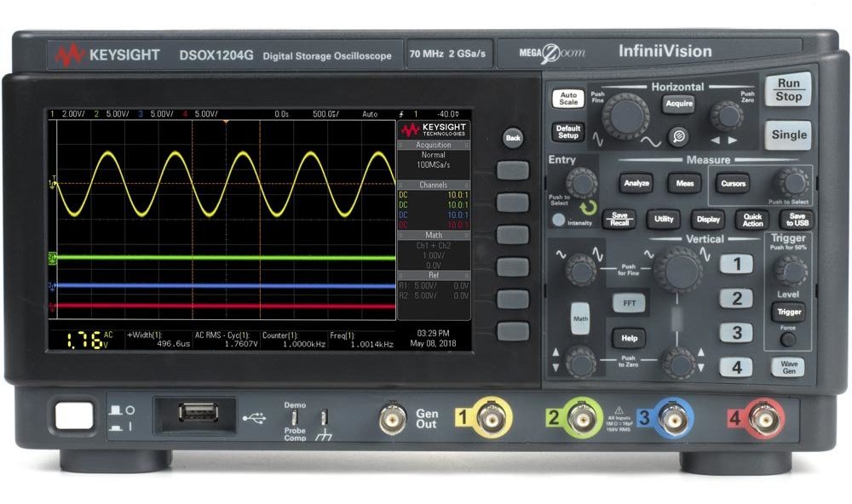Viewport: 852px width, 504px height.
Task: Push the horizontal position knob labeled Push Zero
Action: [727, 116]
